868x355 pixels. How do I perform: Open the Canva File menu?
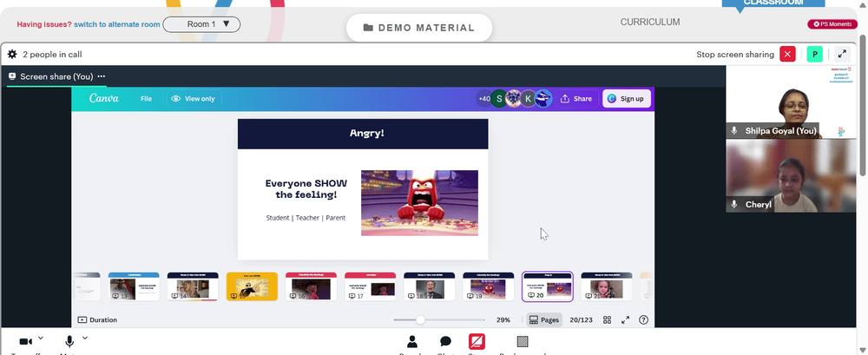click(146, 99)
